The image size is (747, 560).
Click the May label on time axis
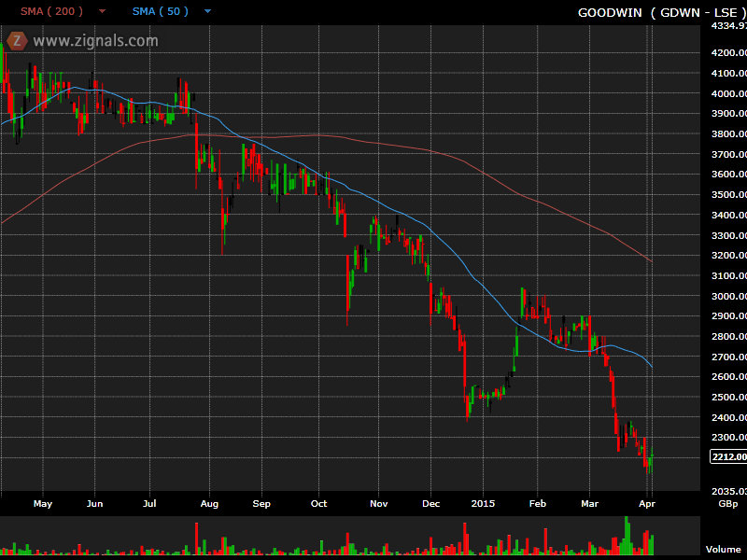(42, 503)
